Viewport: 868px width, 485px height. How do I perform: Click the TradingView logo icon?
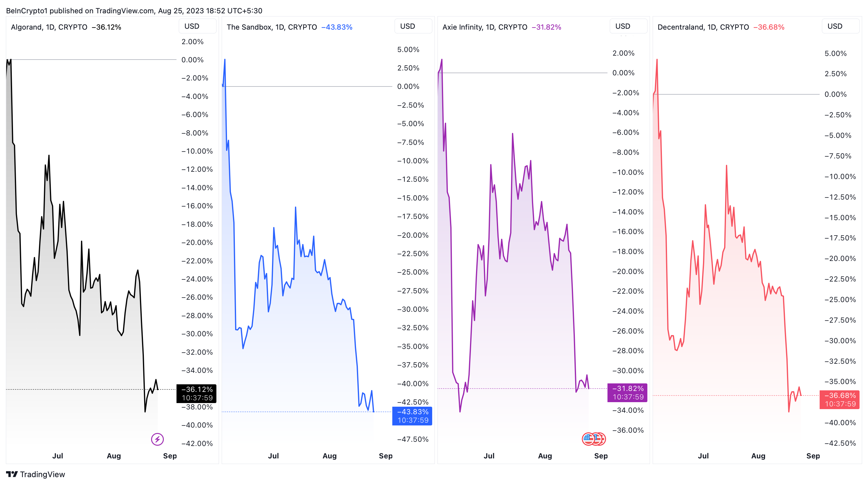[12, 474]
